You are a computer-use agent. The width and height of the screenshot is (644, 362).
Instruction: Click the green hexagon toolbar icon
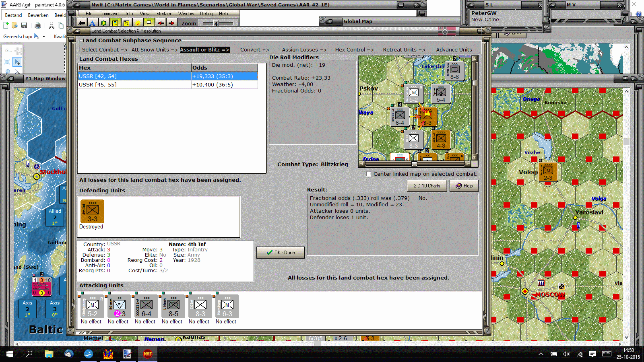(x=104, y=23)
